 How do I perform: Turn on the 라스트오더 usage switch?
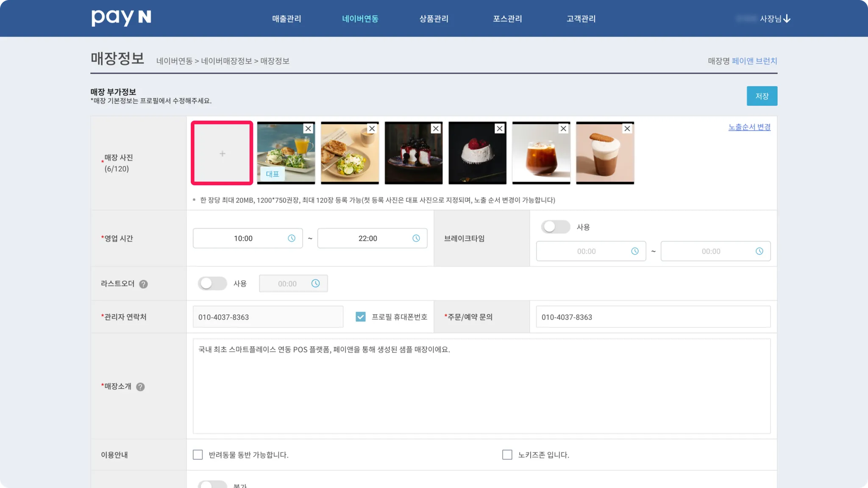click(x=212, y=283)
